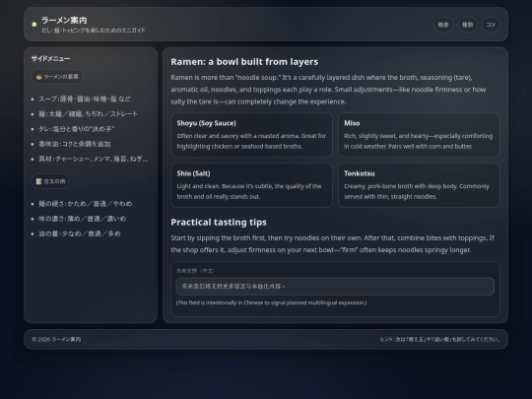Click the 未来支持(中文) field label

[x=196, y=271]
